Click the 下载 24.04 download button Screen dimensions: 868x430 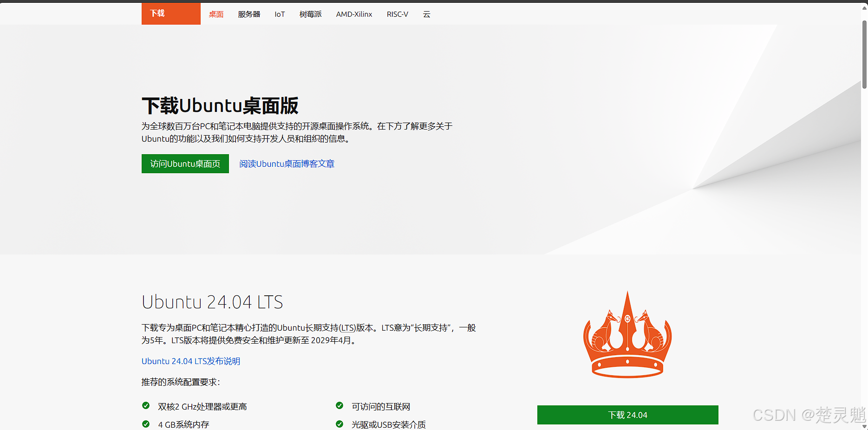click(x=627, y=415)
